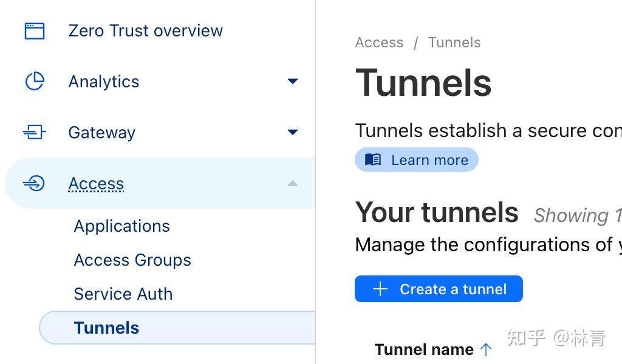The width and height of the screenshot is (622, 364).
Task: Click the book icon beside Learn more
Action: coord(373,160)
